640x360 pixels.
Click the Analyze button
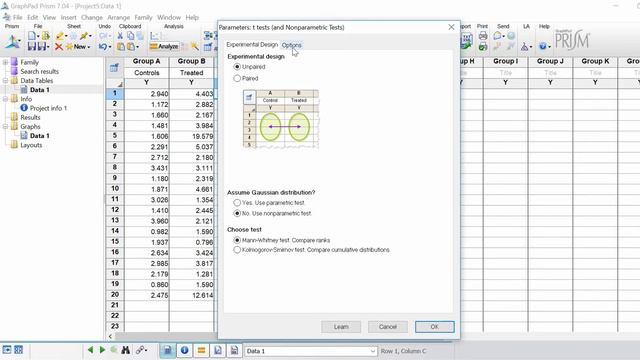164,47
